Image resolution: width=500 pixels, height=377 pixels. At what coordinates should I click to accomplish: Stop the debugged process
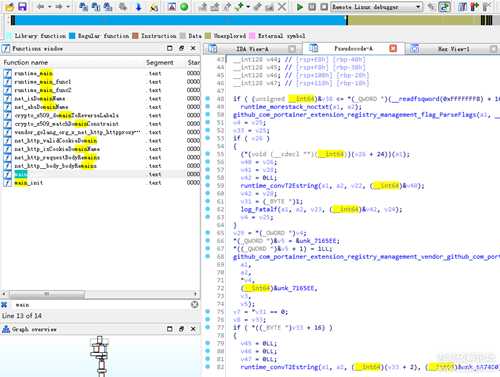(324, 7)
